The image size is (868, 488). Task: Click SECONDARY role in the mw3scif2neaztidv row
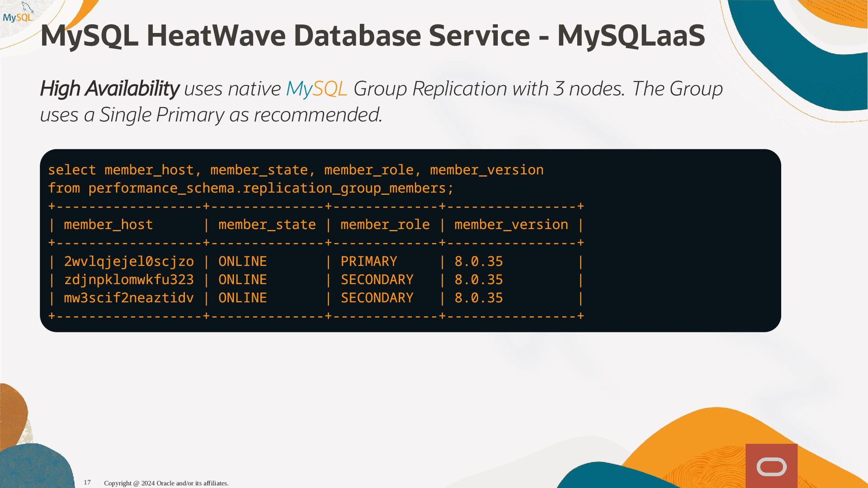coord(377,298)
